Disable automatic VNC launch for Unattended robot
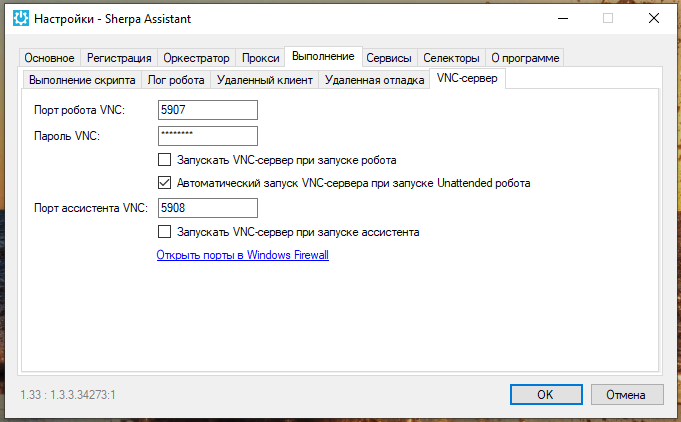Screen dimensions: 681x422 tap(165, 184)
